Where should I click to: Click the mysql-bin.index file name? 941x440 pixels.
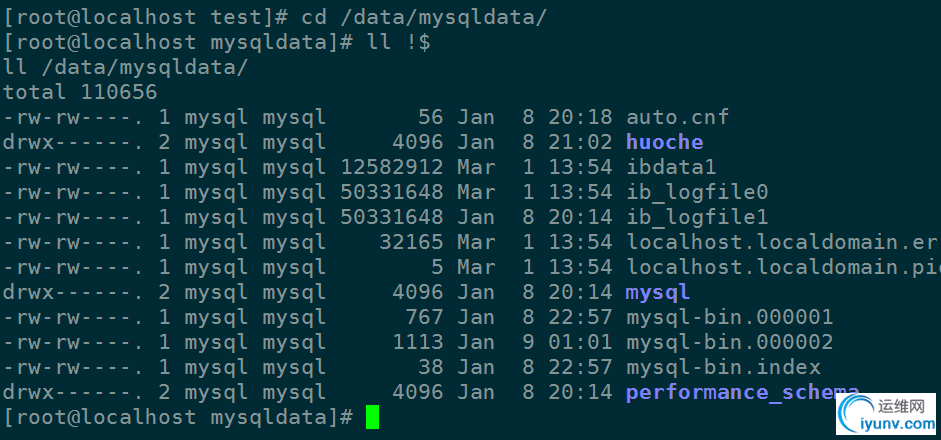[723, 367]
